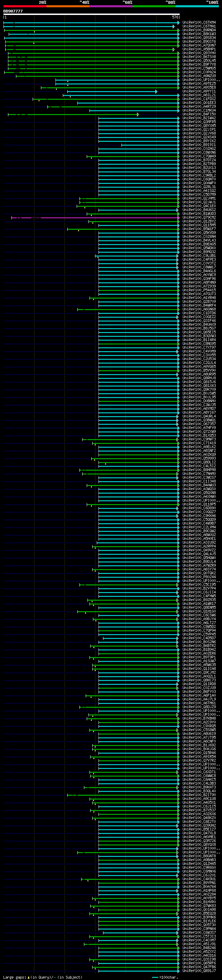Click the purple alignment bar for Q79CM2

[x=95, y=218]
